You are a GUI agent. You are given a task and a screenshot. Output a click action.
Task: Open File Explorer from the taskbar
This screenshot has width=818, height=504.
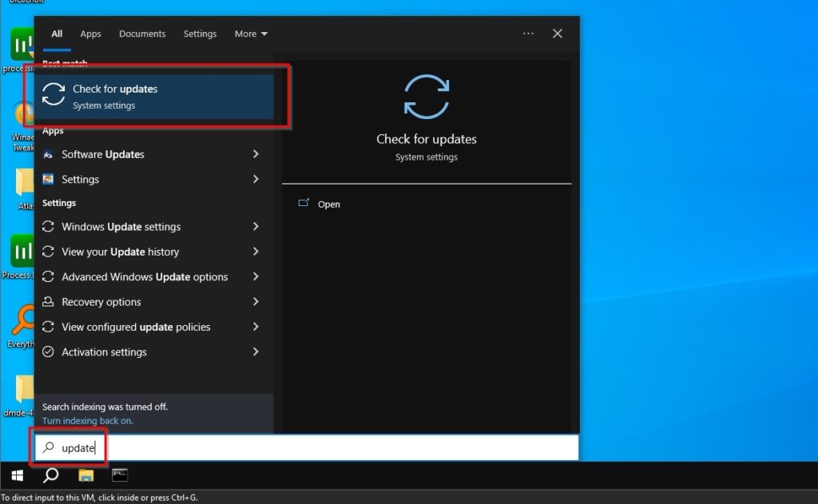click(85, 475)
